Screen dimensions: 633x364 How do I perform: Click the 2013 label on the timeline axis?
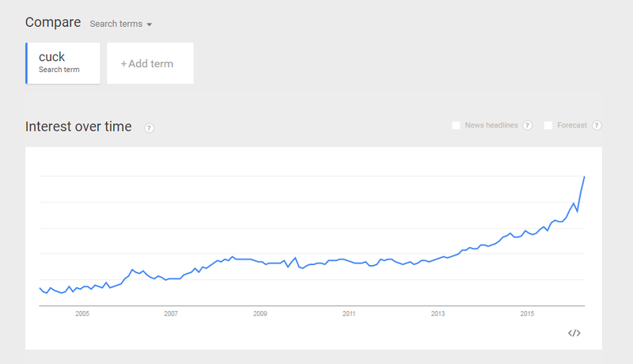pyautogui.click(x=438, y=313)
